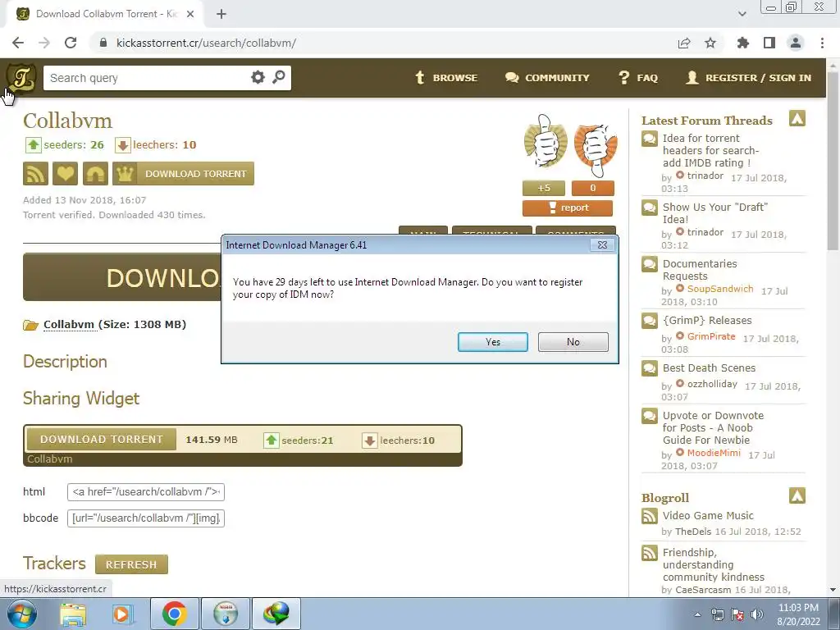Click the magnifier search icon
This screenshot has width=840, height=630.
pyautogui.click(x=279, y=77)
